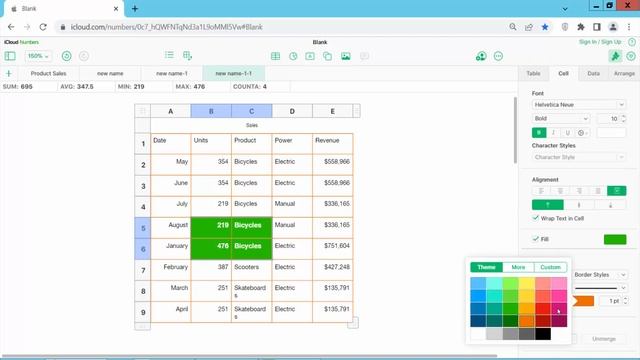
Task: Pick black swatch in color palette
Action: tap(543, 334)
